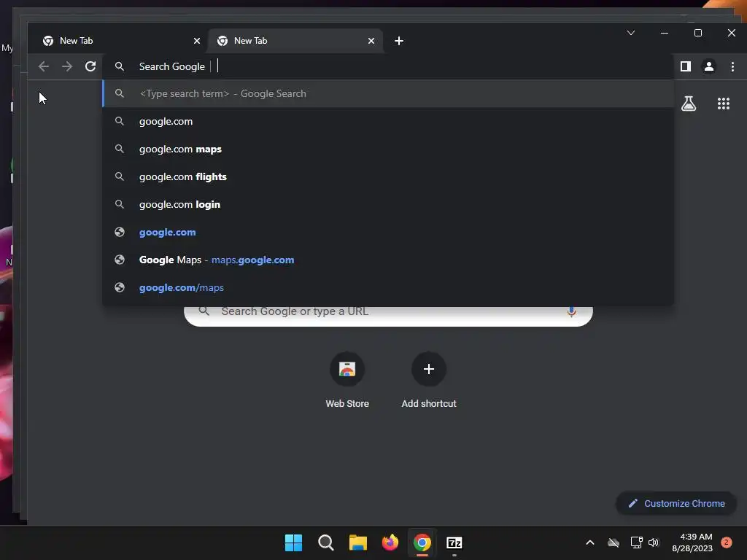Image resolution: width=747 pixels, height=560 pixels.
Task: Click the forward navigation arrow
Action: [x=67, y=66]
